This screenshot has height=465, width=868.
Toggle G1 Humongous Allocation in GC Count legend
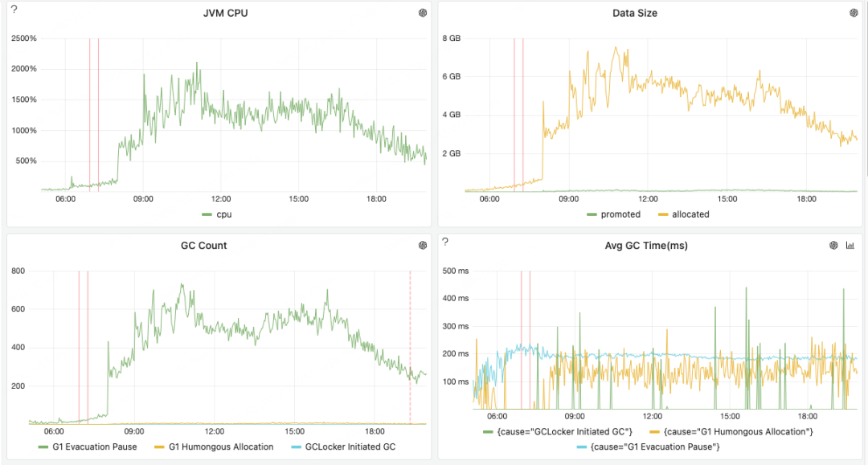[221, 447]
